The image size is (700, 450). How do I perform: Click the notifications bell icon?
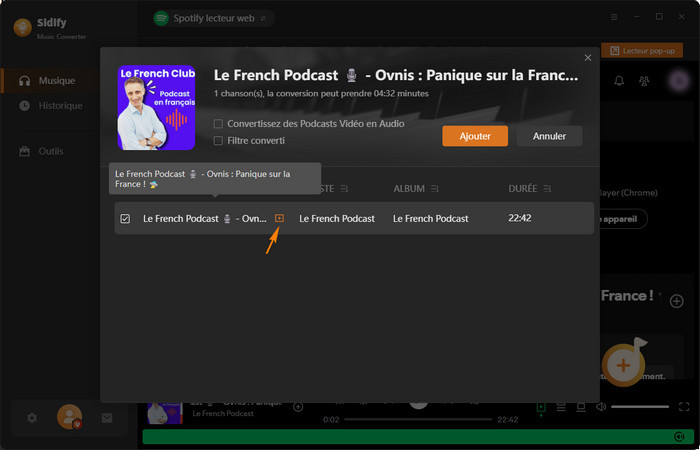[619, 81]
